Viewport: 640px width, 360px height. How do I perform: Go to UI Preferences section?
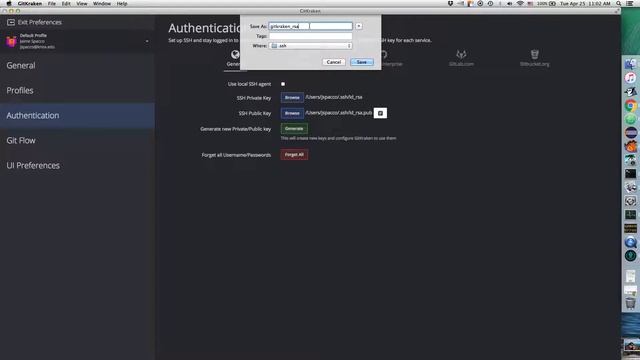pyautogui.click(x=77, y=165)
